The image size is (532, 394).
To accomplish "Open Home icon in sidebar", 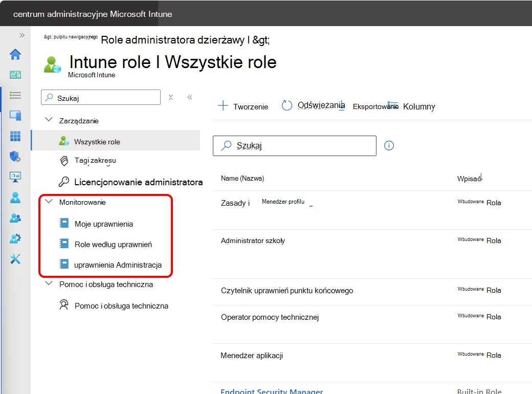I will click(15, 54).
